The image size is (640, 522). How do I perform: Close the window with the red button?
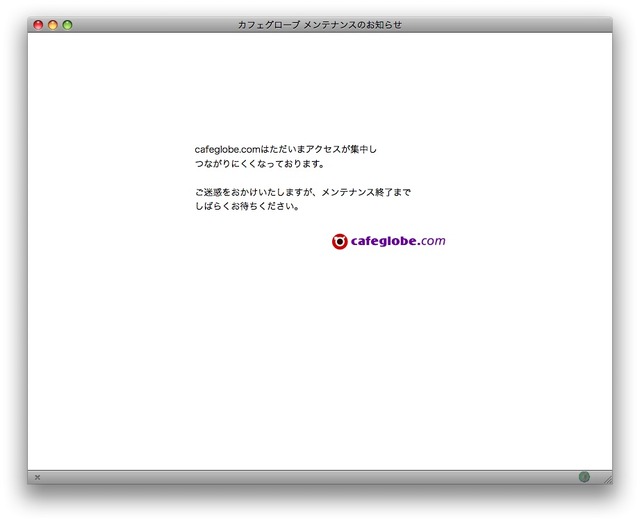click(x=39, y=25)
